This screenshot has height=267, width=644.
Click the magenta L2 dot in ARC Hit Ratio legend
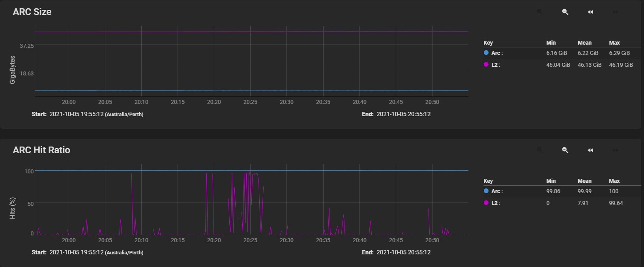click(486, 203)
